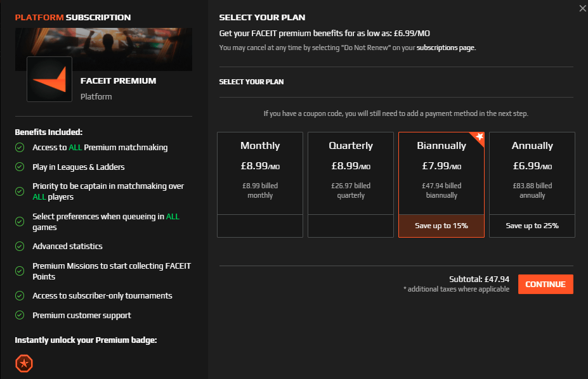Screen dimensions: 588x379
Task: Click the checkmark beside subscriber-only tournaments benefit
Action: pos(20,295)
